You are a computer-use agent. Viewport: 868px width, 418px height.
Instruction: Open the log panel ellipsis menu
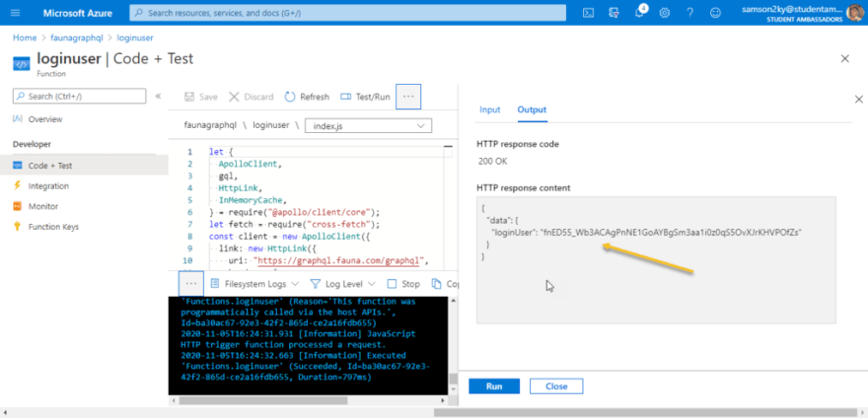pyautogui.click(x=191, y=284)
